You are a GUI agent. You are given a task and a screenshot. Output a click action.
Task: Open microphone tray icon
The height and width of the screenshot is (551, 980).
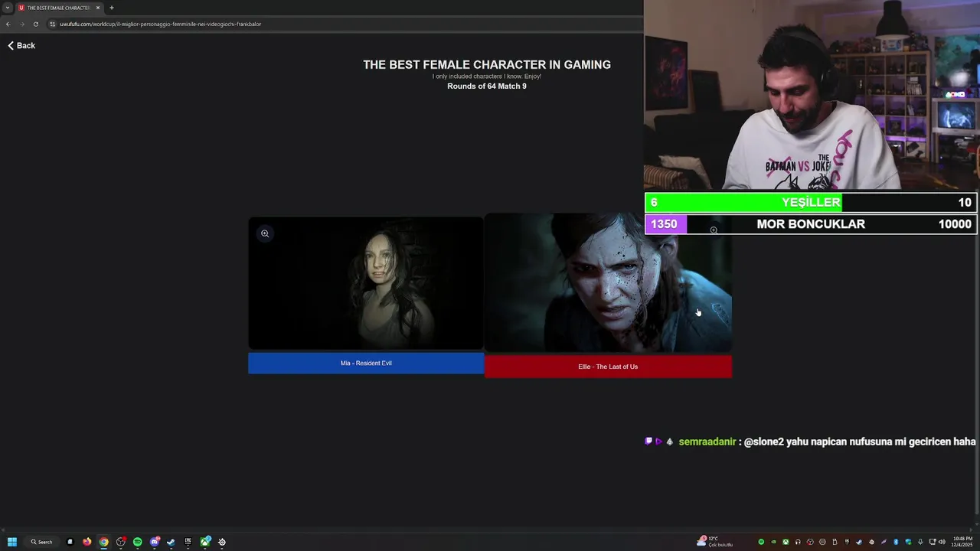[920, 542]
